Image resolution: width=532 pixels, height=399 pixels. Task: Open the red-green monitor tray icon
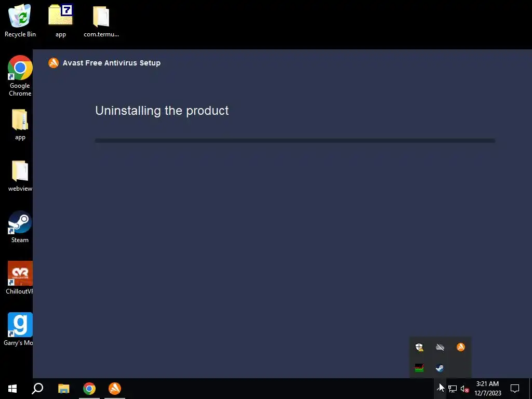coord(419,368)
